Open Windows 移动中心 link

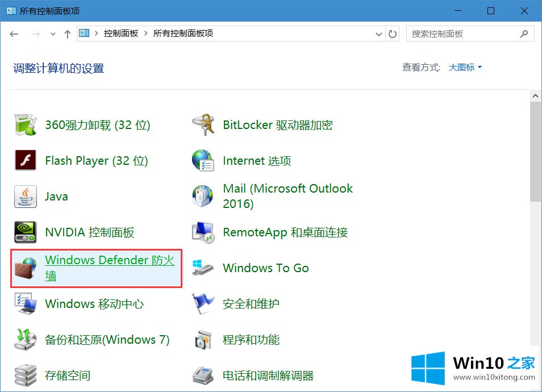[94, 304]
